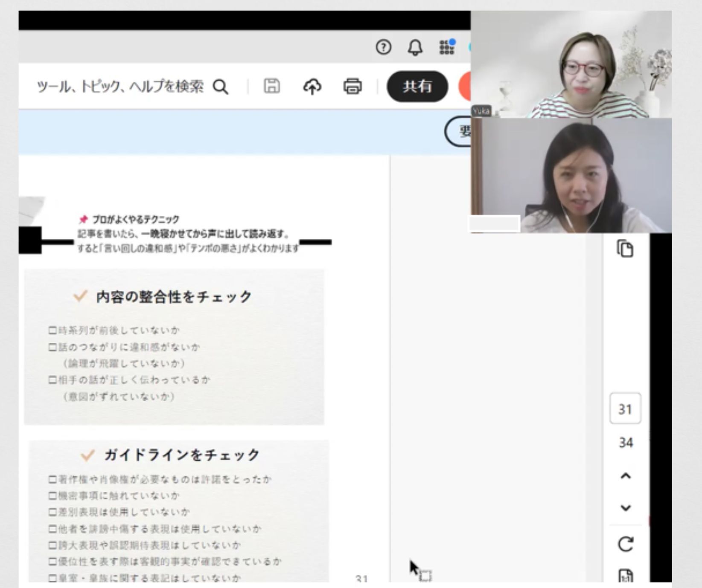Image resolution: width=702 pixels, height=588 pixels.
Task: Select the lower participant's video thumbnail
Action: pyautogui.click(x=571, y=176)
